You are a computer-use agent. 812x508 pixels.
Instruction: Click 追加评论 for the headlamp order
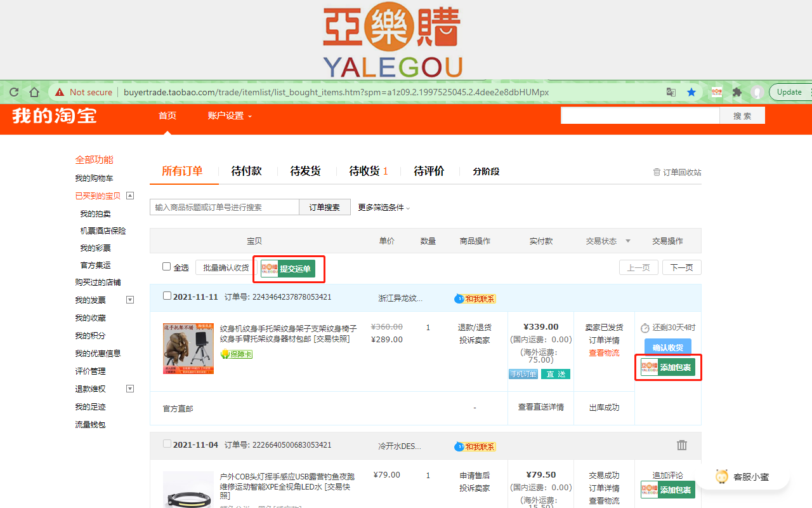click(x=668, y=475)
